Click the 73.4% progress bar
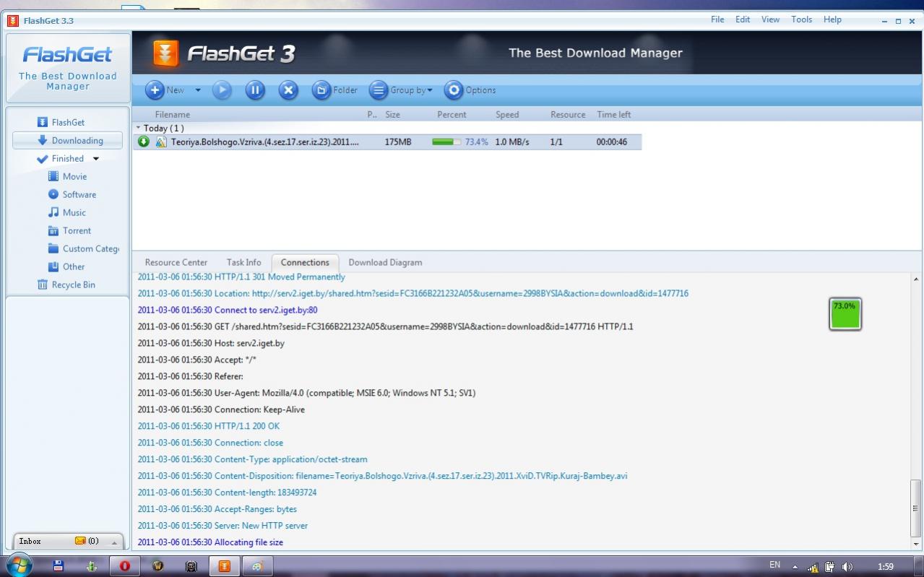Screen dimensions: 924x577 pos(446,142)
